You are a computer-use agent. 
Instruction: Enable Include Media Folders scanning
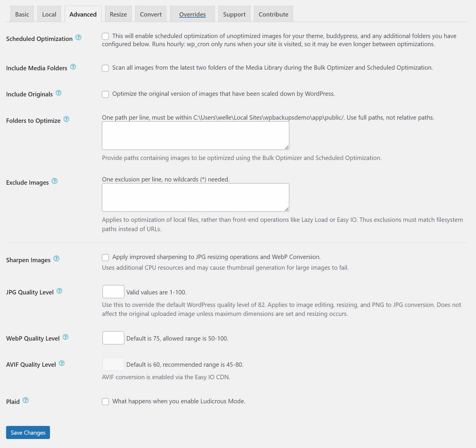pos(105,68)
